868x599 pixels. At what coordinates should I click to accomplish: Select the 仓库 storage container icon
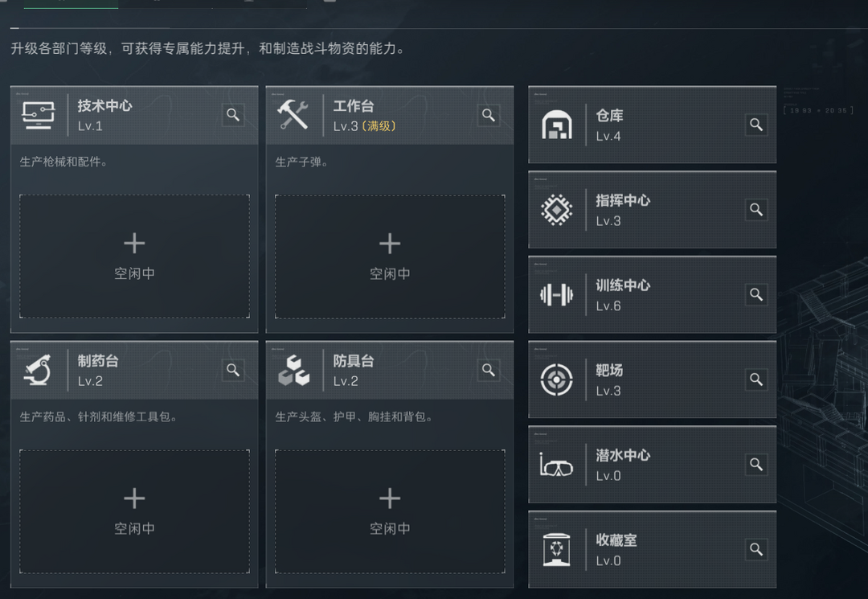(x=558, y=125)
